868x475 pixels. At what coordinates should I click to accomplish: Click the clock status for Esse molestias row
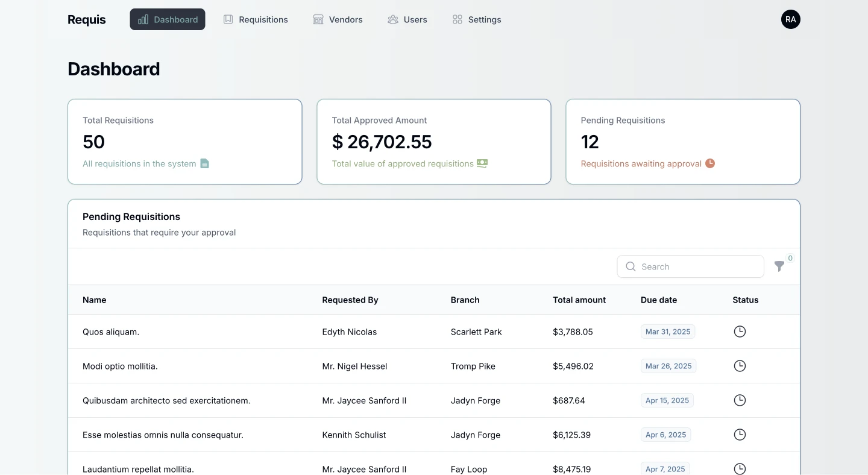click(740, 435)
